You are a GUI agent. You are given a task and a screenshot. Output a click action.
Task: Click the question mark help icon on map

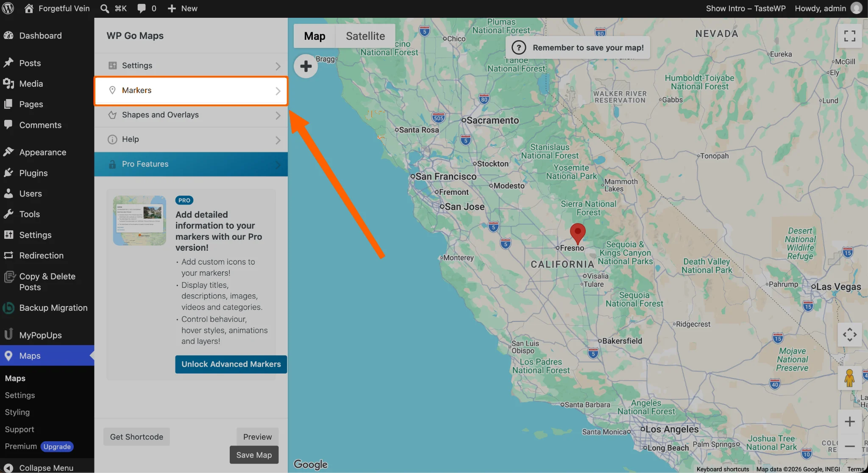(x=519, y=47)
